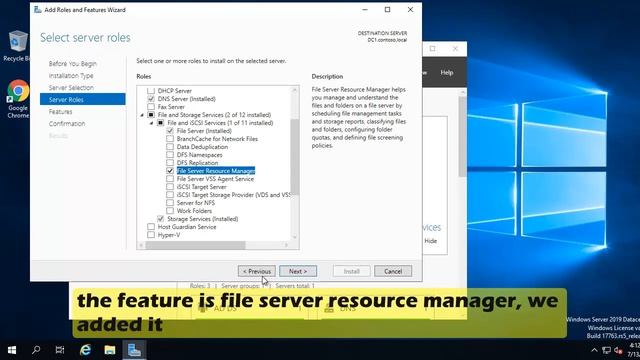This screenshot has width=640, height=360.
Task: Uncheck File Server Resource Manager
Action: click(170, 171)
